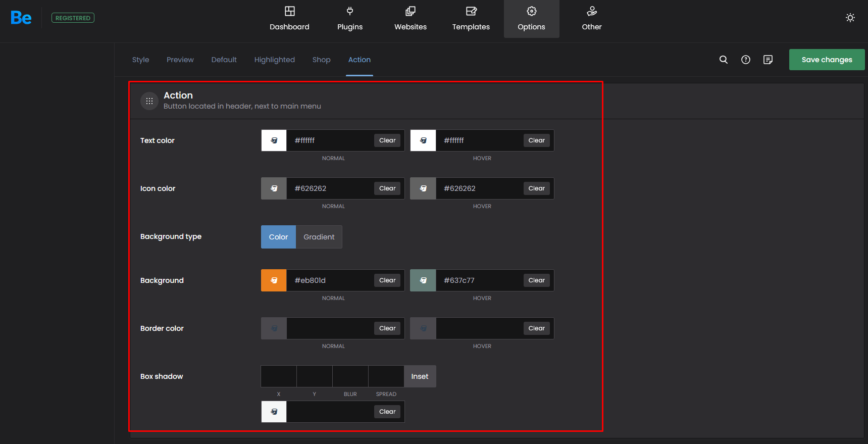Click the Be logo
Viewport: 868px width, 444px height.
coord(21,18)
